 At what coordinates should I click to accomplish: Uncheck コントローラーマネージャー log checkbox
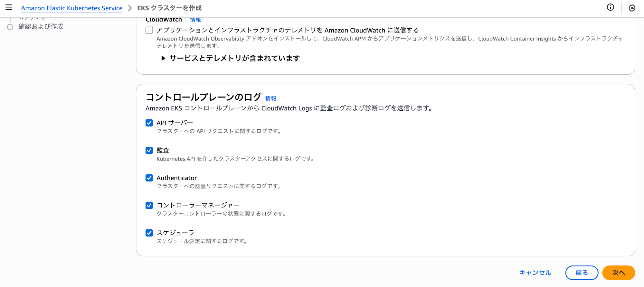tap(149, 205)
